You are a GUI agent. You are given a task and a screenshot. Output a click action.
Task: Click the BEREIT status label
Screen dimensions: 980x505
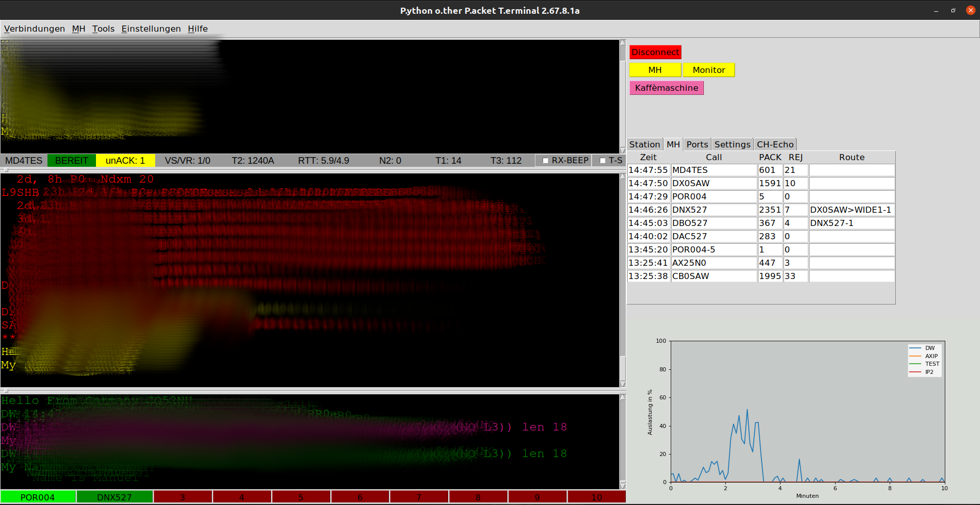71,161
